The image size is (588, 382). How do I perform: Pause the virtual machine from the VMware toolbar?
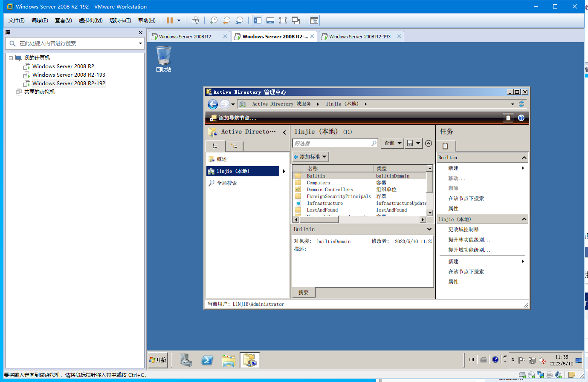pyautogui.click(x=170, y=20)
